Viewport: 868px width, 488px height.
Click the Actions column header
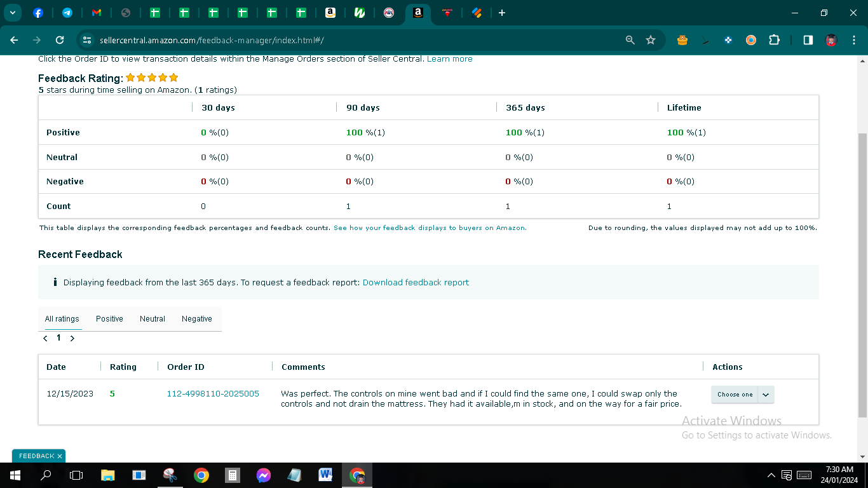coord(728,367)
